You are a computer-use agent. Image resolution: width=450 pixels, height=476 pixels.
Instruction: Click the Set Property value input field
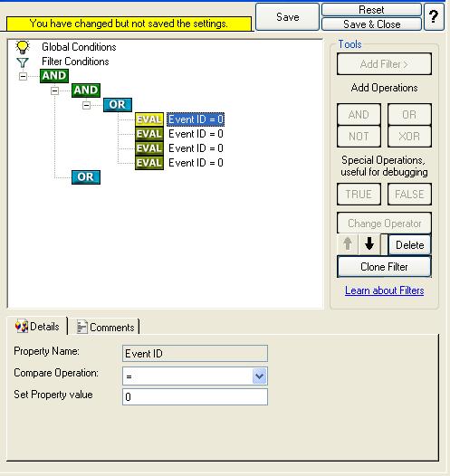pyautogui.click(x=195, y=397)
